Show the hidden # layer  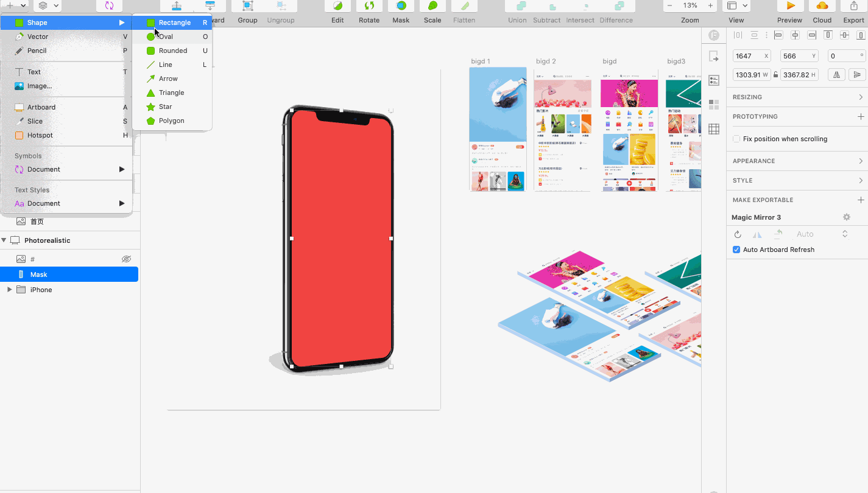point(126,259)
